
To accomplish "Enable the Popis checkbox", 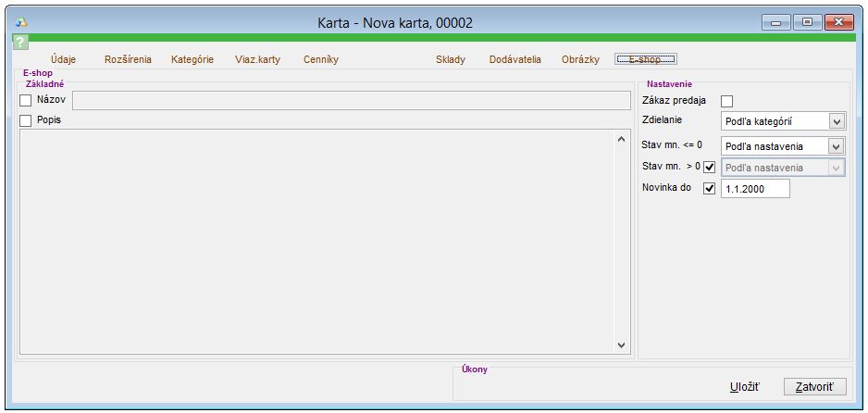I will [x=26, y=120].
